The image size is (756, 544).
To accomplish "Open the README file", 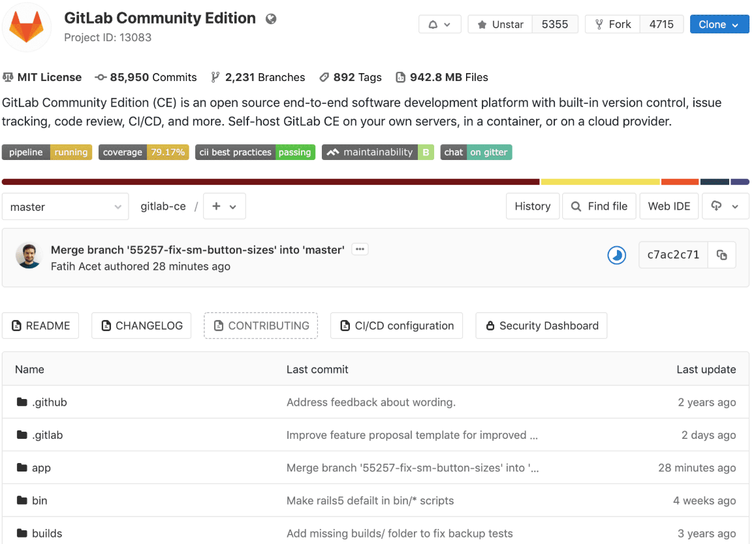I will [40, 325].
